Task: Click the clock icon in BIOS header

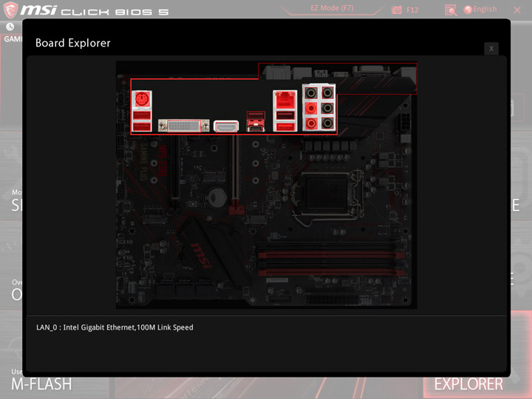Action: 10,27
